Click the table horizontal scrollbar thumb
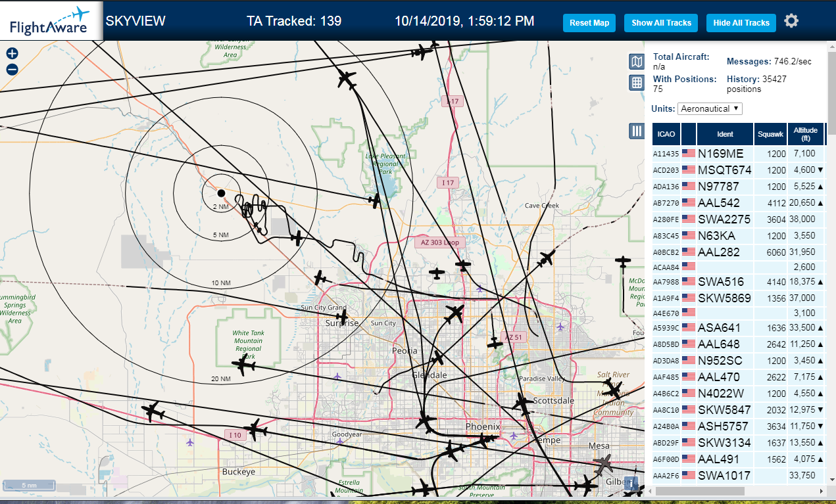 point(700,492)
